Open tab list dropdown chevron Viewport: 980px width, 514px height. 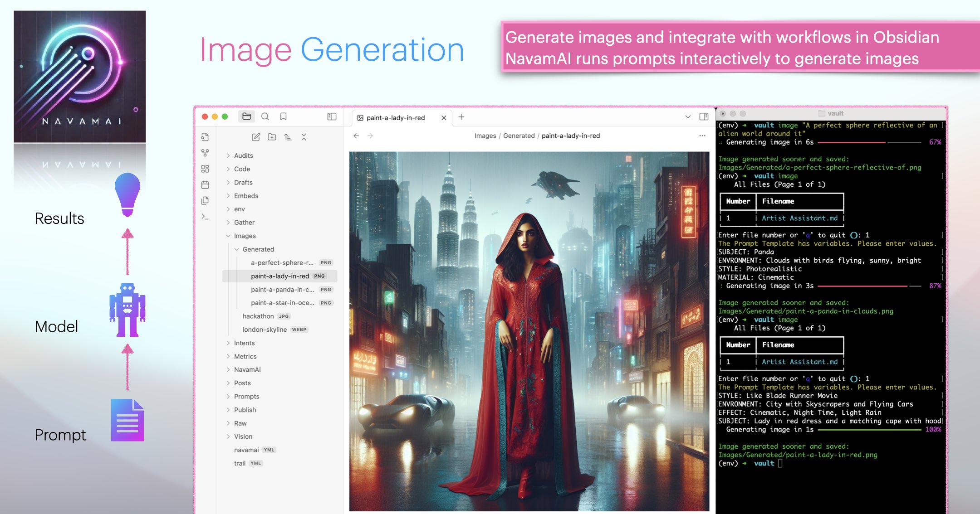[x=688, y=117]
